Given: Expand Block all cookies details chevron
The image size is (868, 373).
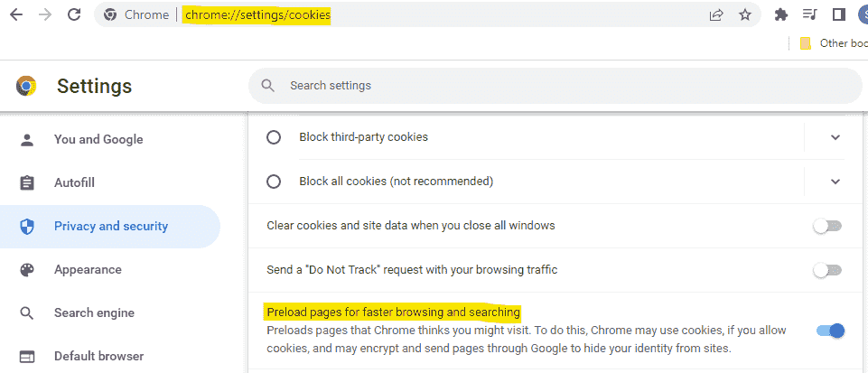Looking at the screenshot, I should 835,182.
